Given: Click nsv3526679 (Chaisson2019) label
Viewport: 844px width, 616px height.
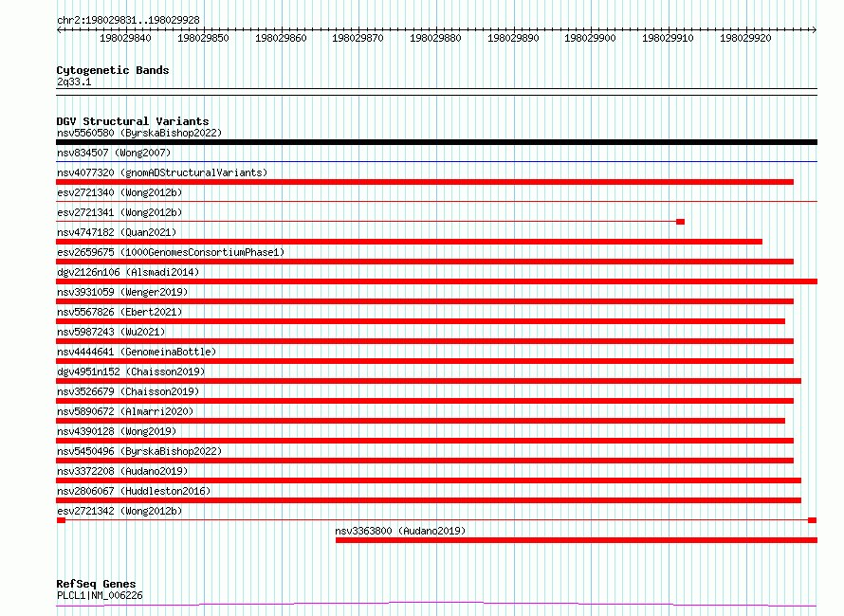Looking at the screenshot, I should click(x=128, y=391).
